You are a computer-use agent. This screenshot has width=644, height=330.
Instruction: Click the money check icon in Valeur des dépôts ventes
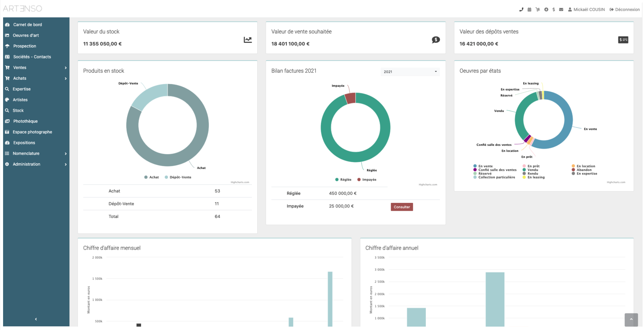click(x=623, y=40)
